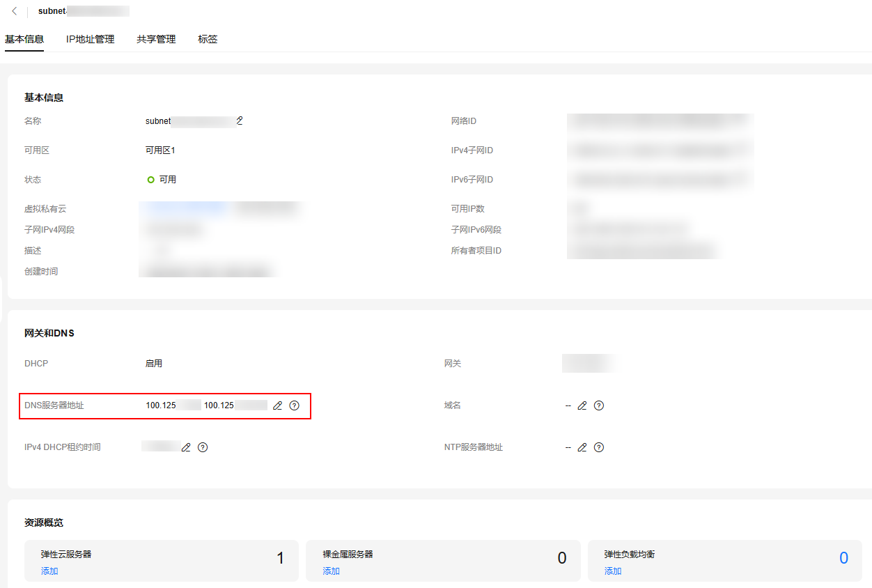Click 添加 under 裸金属服务器
The width and height of the screenshot is (872, 588).
tap(329, 571)
